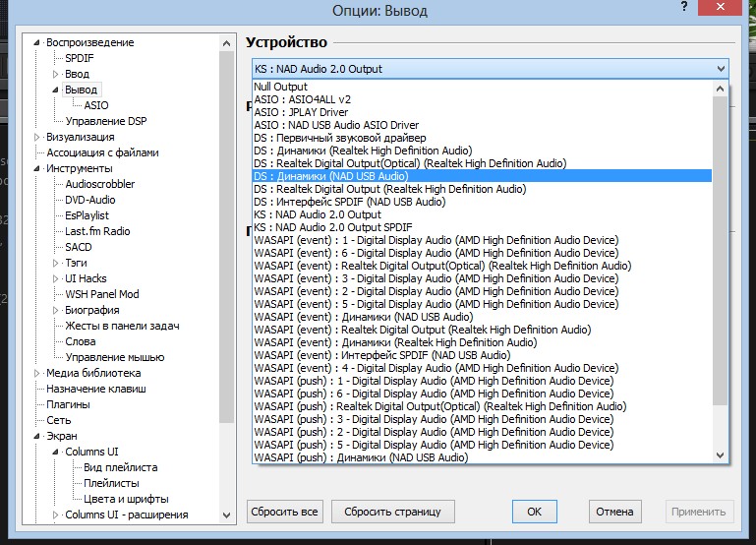Viewport: 756px width, 545px height.
Task: Open Жесты в панели задач page
Action: point(123,326)
